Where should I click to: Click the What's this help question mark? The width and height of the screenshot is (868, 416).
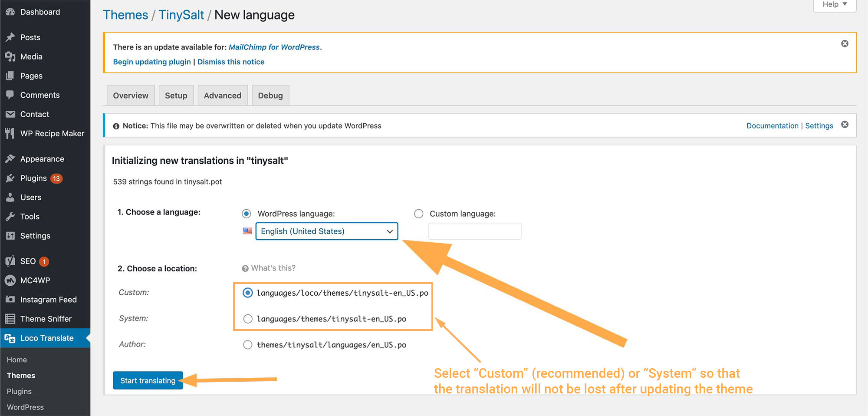coord(245,268)
